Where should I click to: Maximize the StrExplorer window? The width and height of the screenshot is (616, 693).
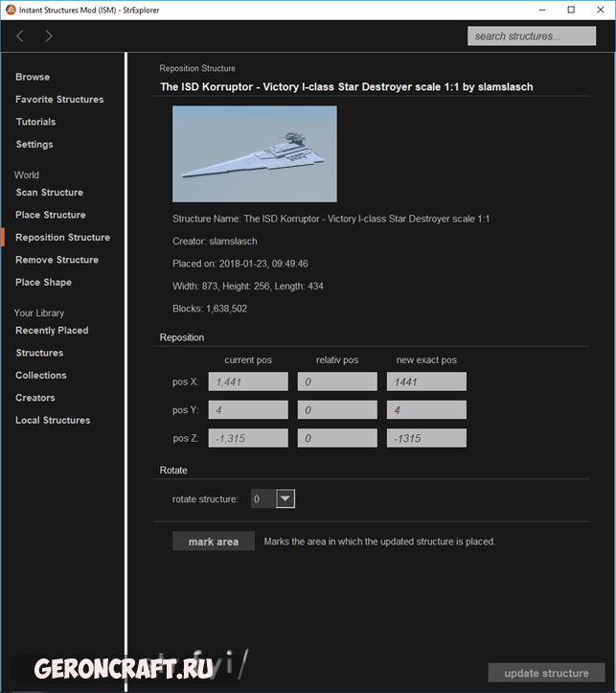(x=571, y=10)
